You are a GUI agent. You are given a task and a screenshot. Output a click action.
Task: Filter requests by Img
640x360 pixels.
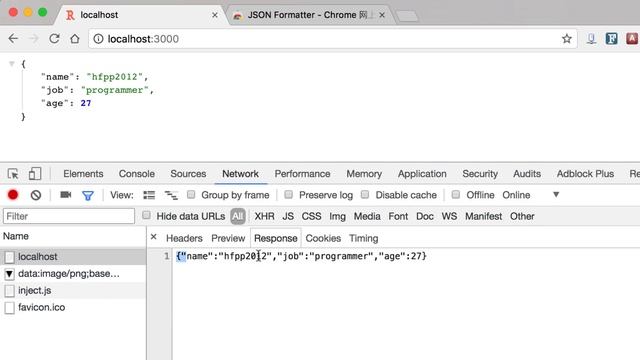pyautogui.click(x=338, y=216)
